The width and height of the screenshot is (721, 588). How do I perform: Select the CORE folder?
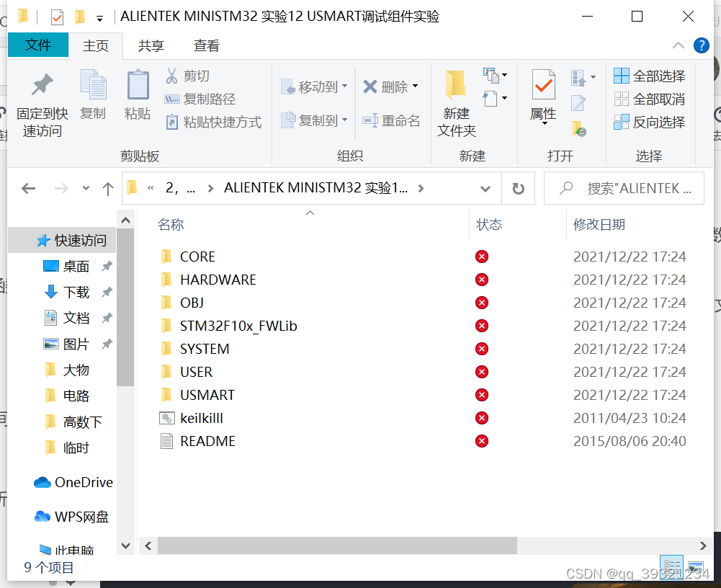pos(198,257)
